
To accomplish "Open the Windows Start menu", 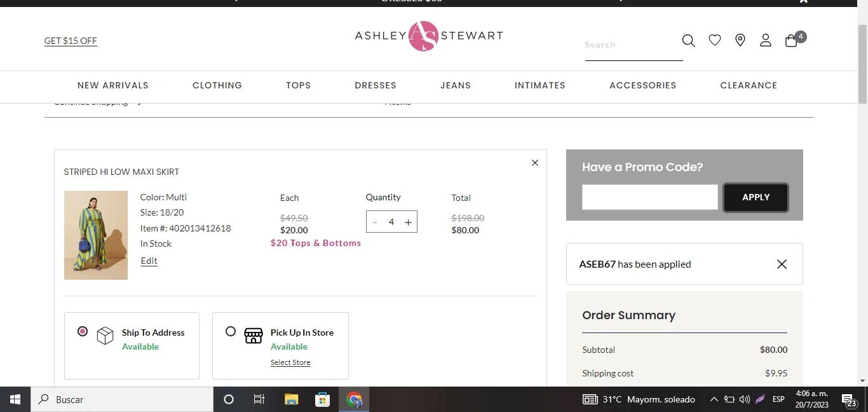I will pos(15,399).
